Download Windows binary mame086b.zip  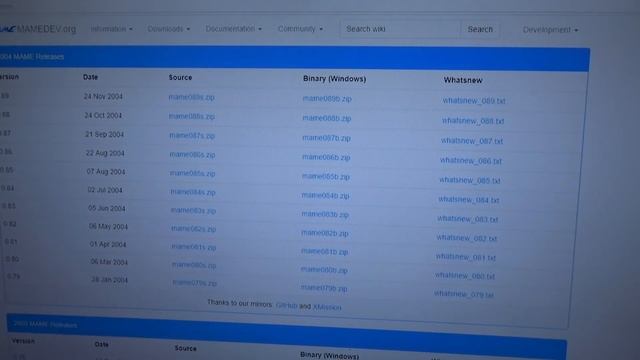(326, 157)
